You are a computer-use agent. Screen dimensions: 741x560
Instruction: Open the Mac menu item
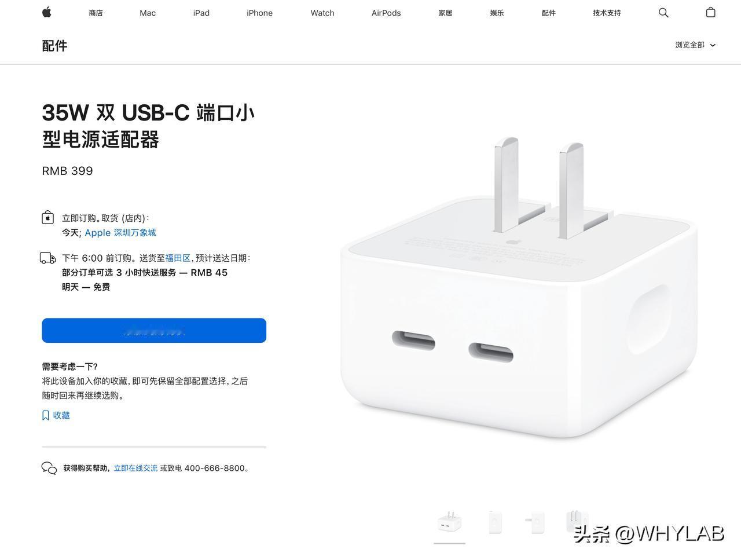pos(148,13)
